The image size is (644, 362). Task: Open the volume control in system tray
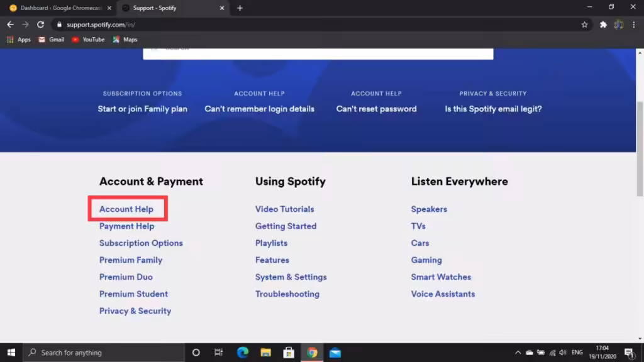[563, 353]
